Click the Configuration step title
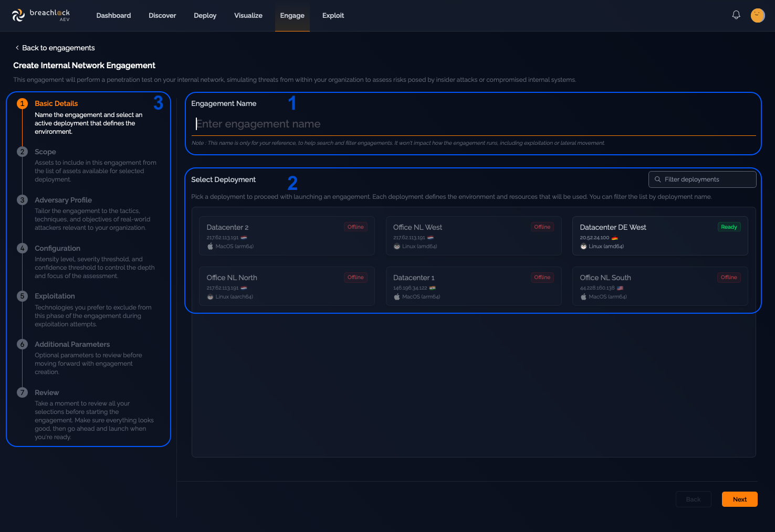This screenshot has width=775, height=532. pos(57,248)
